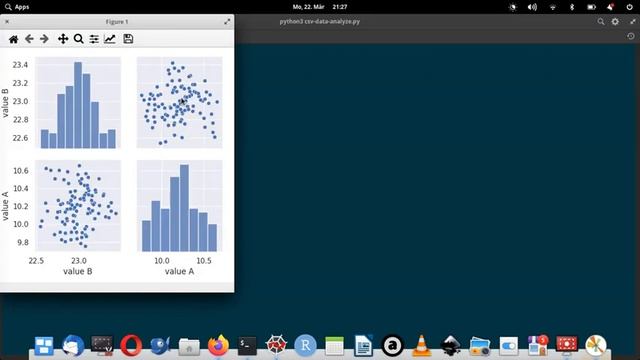Launch Opera browser from the dock
Image resolution: width=640 pixels, height=360 pixels.
(131, 346)
